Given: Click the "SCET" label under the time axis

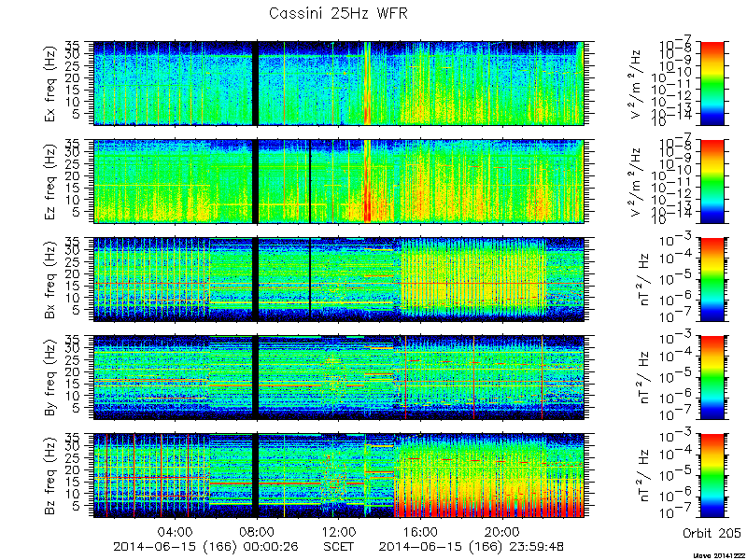Looking at the screenshot, I should pos(339,547).
